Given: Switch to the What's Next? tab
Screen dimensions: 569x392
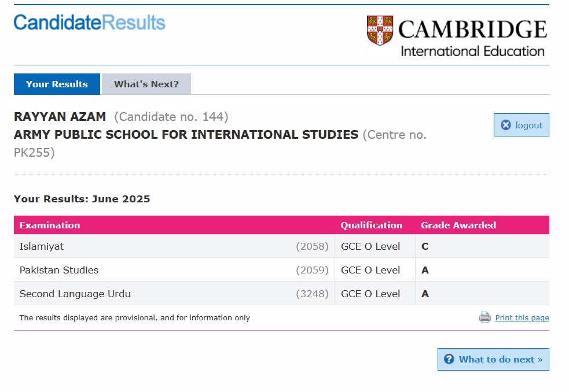Looking at the screenshot, I should pyautogui.click(x=146, y=84).
